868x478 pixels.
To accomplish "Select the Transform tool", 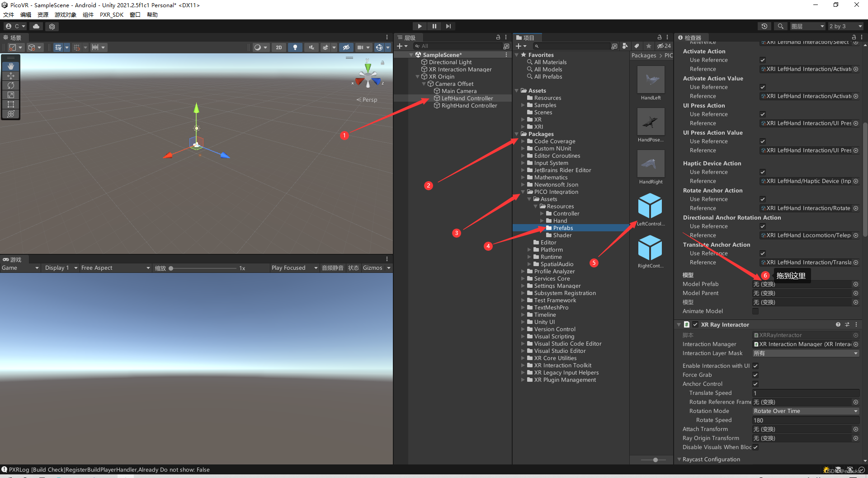I will coord(11,113).
